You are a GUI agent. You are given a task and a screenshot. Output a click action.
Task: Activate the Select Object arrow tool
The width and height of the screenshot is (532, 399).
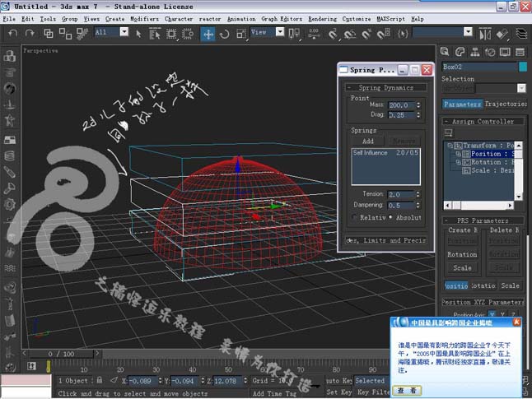(x=139, y=34)
